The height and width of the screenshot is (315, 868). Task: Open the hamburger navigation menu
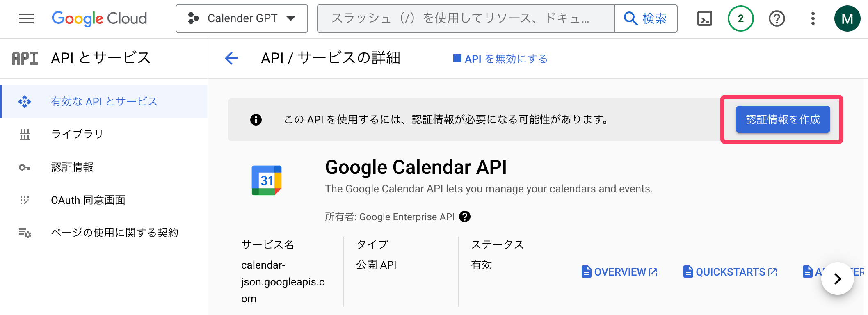(26, 18)
